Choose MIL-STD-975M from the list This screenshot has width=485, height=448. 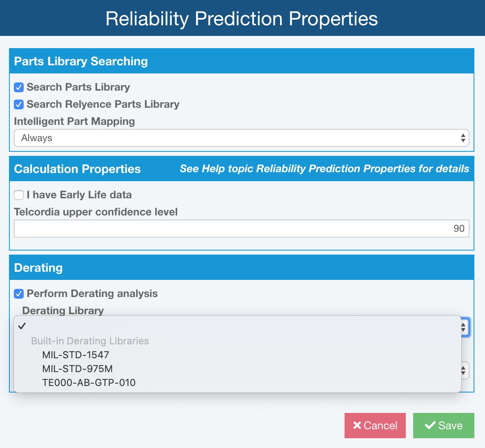point(77,369)
